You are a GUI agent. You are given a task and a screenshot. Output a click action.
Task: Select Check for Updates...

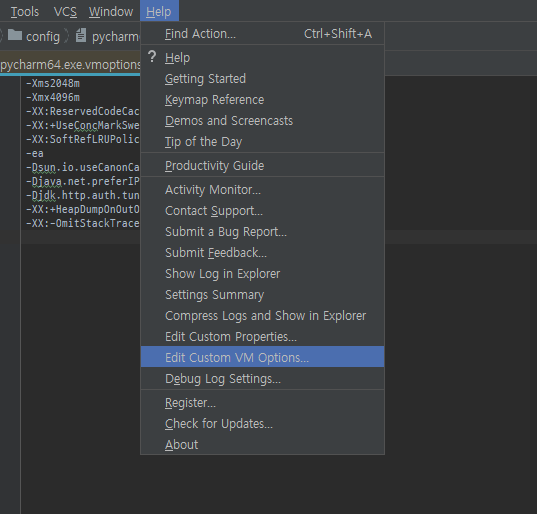[x=262, y=424]
